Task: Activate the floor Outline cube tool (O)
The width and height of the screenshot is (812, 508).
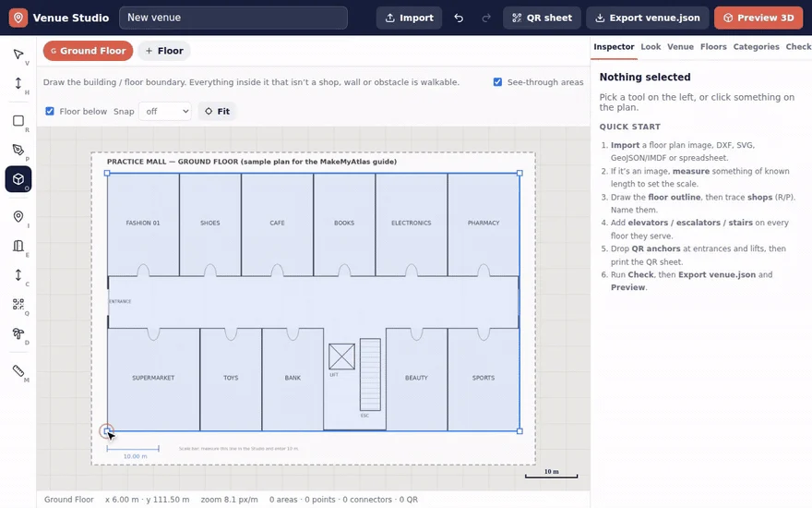Action: point(18,179)
